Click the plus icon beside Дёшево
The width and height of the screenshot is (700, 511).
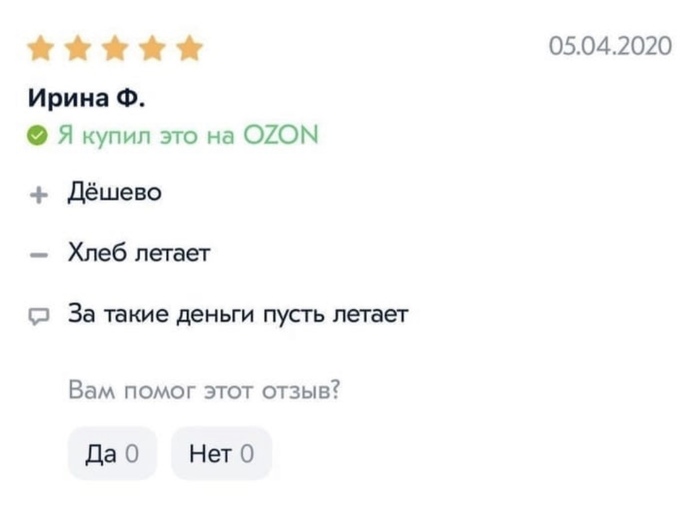click(x=37, y=195)
